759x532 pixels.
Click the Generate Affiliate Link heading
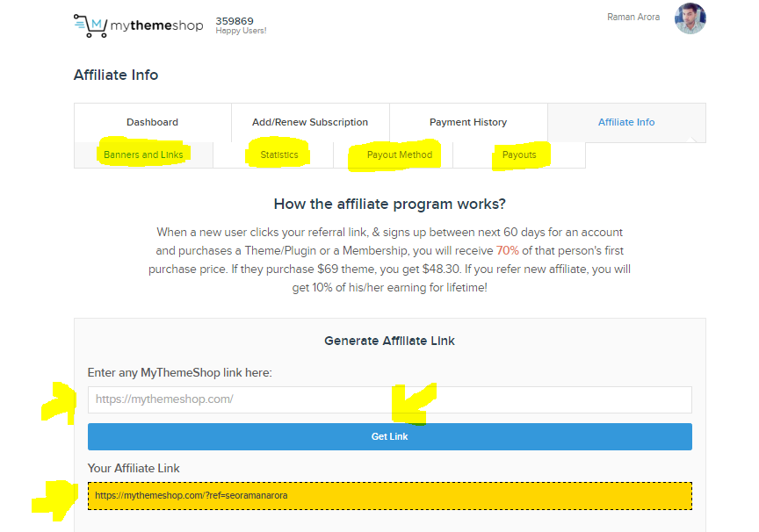click(389, 341)
